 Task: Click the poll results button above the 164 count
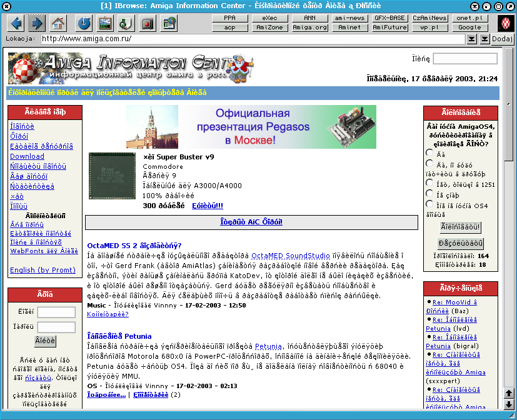click(460, 243)
